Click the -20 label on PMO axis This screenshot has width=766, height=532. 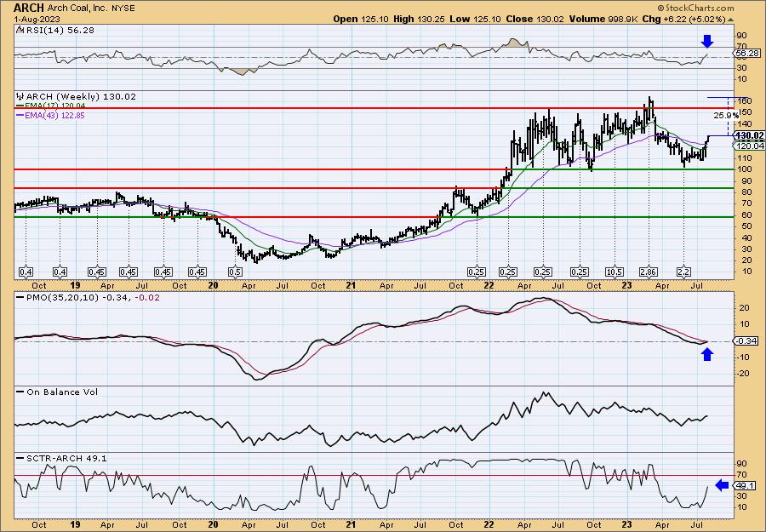(x=742, y=374)
